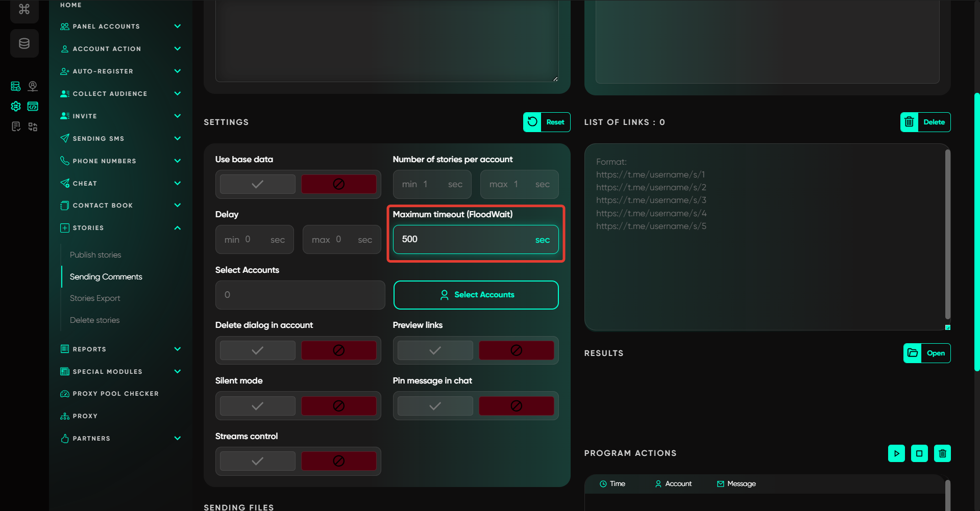Click the trash icon in Program Actions
The width and height of the screenshot is (980, 511).
[942, 453]
